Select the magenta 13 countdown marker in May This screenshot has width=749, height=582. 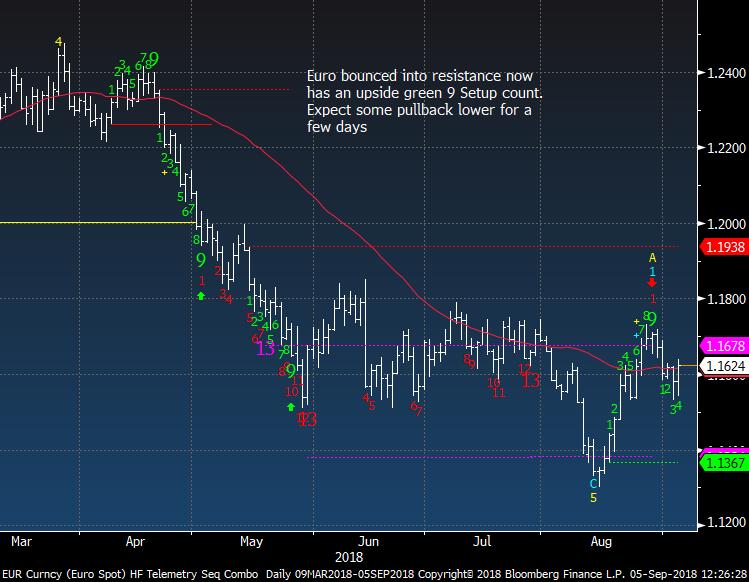(x=265, y=348)
